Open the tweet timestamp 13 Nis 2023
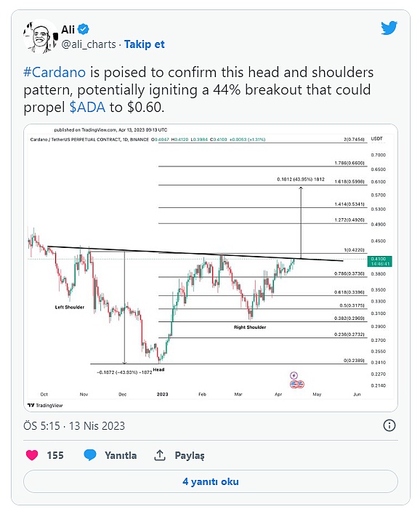This screenshot has width=420, height=509. click(x=74, y=425)
